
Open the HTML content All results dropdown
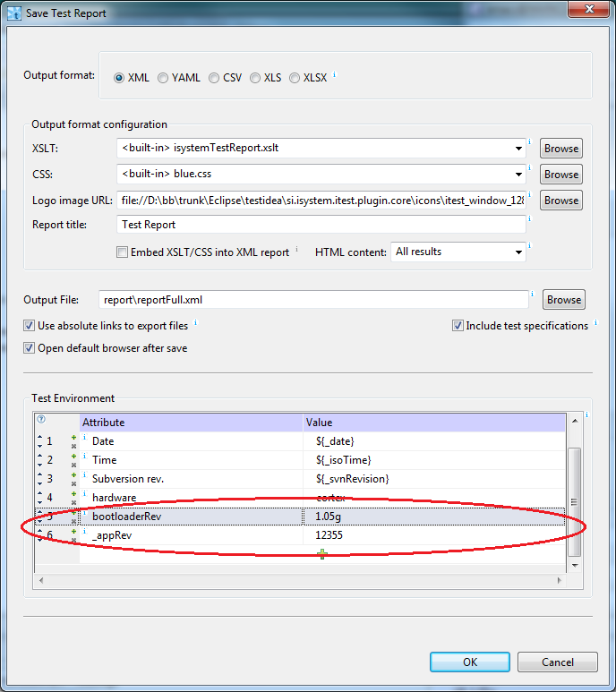point(519,252)
